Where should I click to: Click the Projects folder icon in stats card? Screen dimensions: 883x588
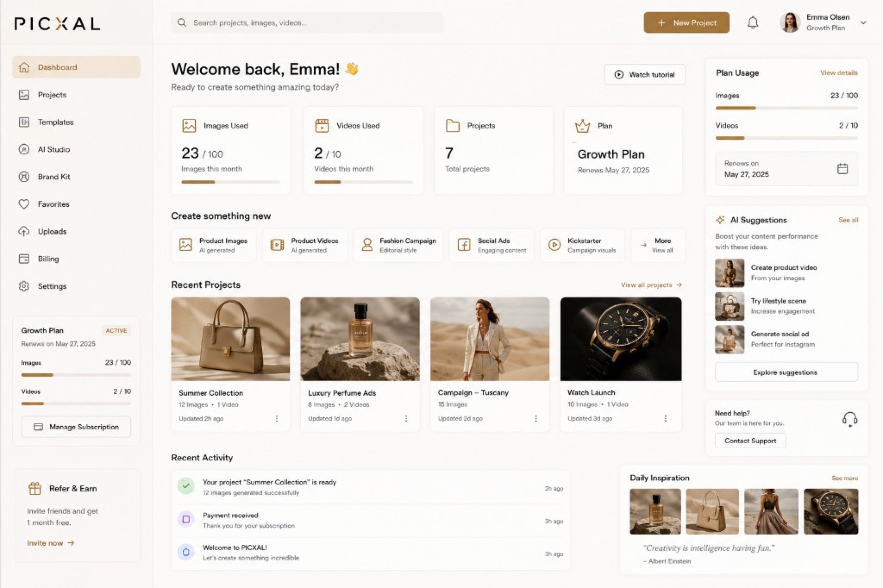(452, 125)
